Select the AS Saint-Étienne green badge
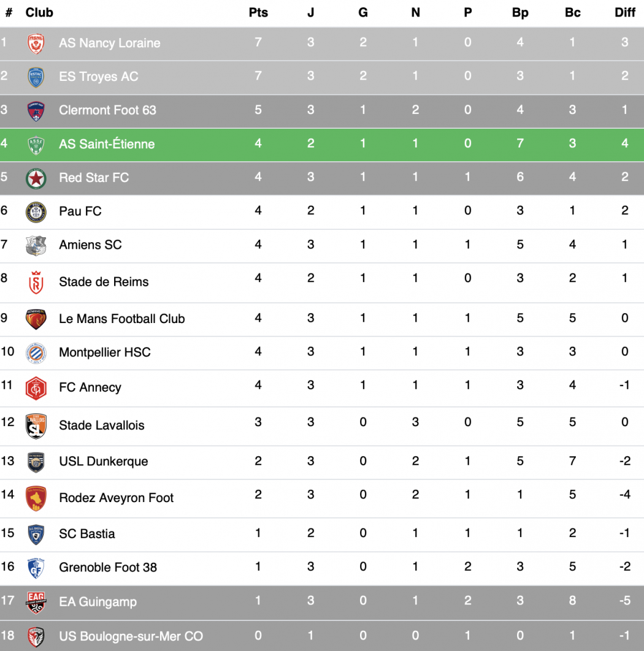 point(36,145)
